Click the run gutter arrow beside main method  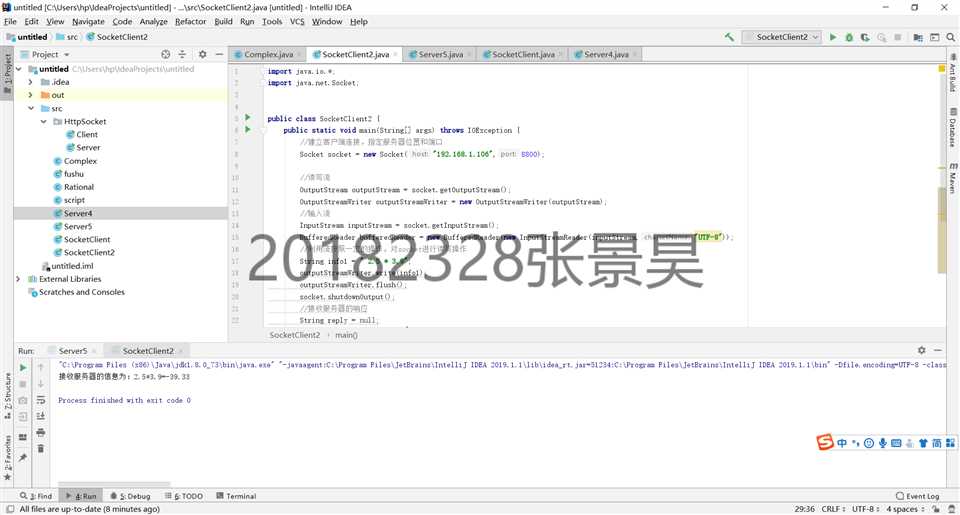point(248,129)
